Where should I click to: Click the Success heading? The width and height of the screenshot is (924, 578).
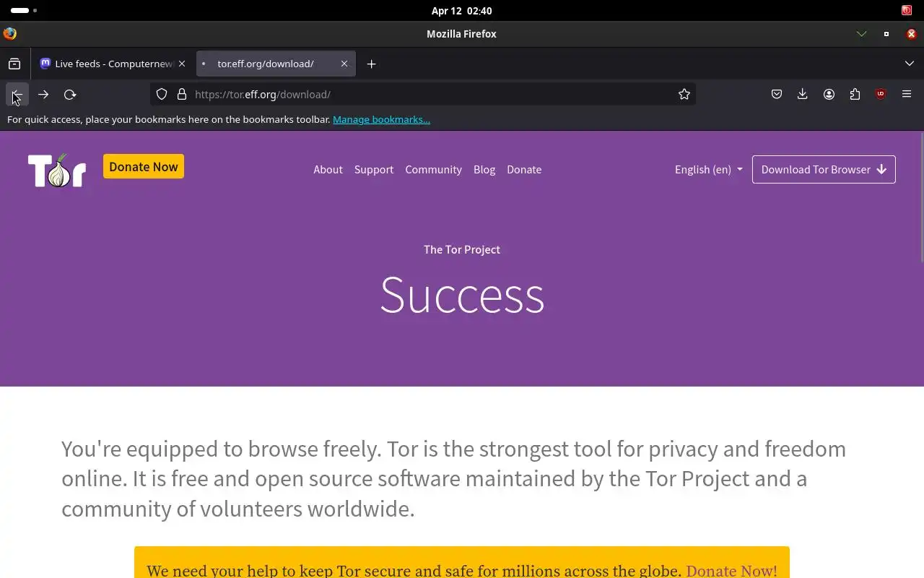pos(462,295)
